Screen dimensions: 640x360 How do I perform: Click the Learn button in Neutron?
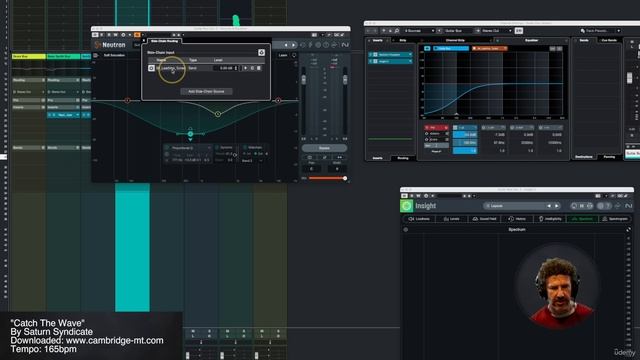(x=283, y=55)
